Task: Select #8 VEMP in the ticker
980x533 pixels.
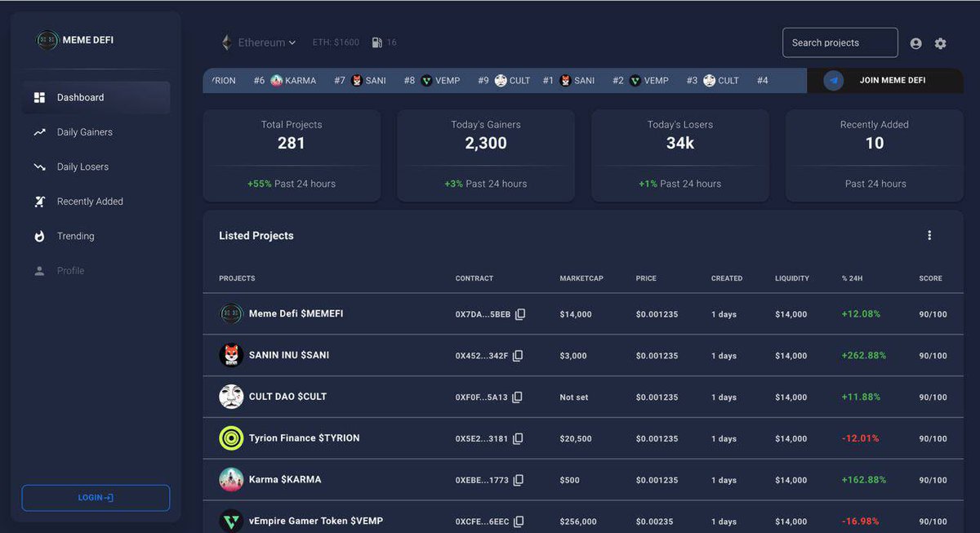Action: pos(431,81)
